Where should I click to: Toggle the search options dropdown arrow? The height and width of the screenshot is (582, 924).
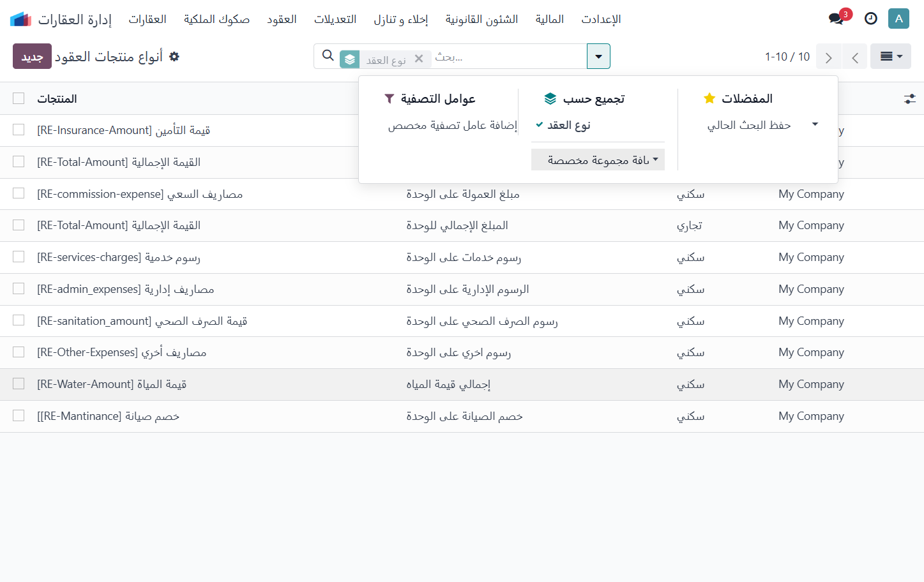598,56
